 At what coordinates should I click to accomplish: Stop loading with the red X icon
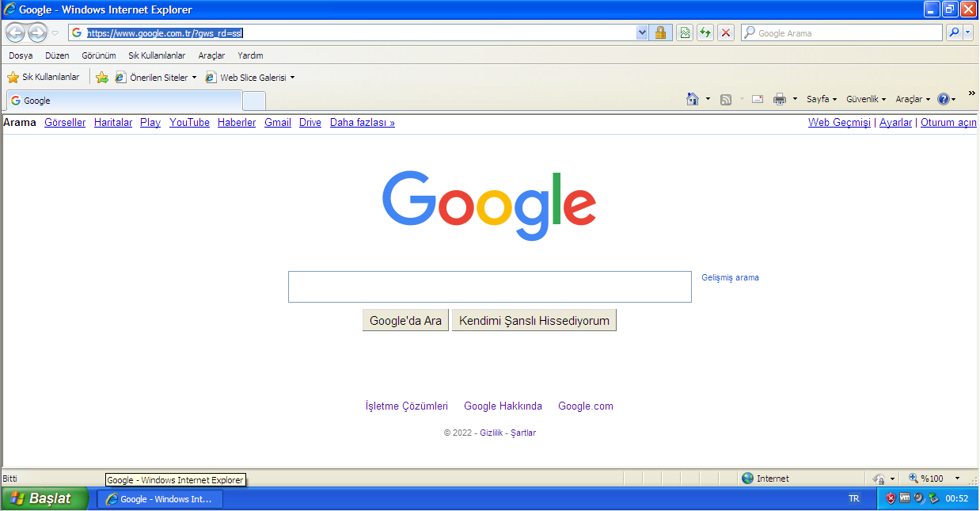725,32
